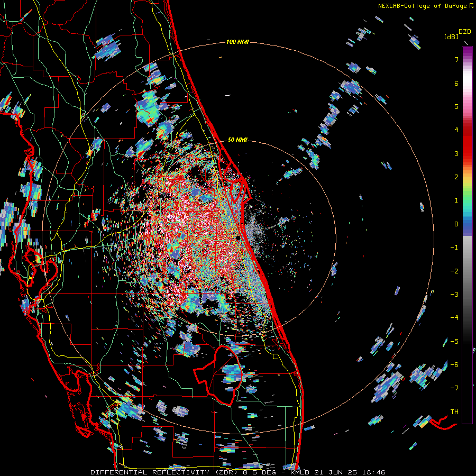Select the -4 value on the dB scale
Screen dimensions: 476x476
[454, 317]
